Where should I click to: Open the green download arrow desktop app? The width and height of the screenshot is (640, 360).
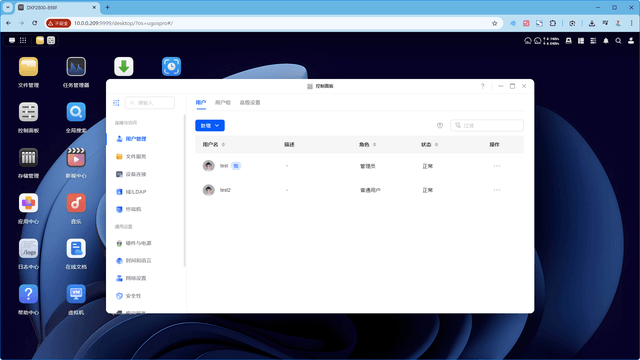(x=124, y=67)
